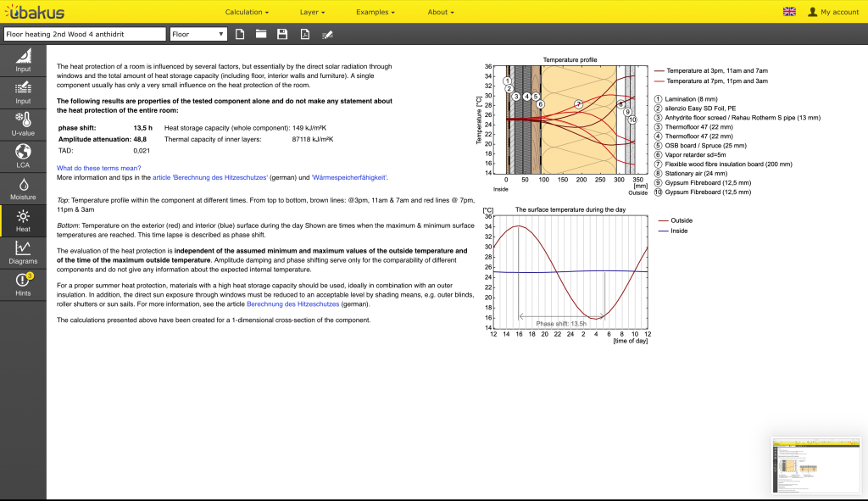This screenshot has height=501, width=868.
Task: Save the project with the floppy disk icon
Action: click(x=283, y=35)
